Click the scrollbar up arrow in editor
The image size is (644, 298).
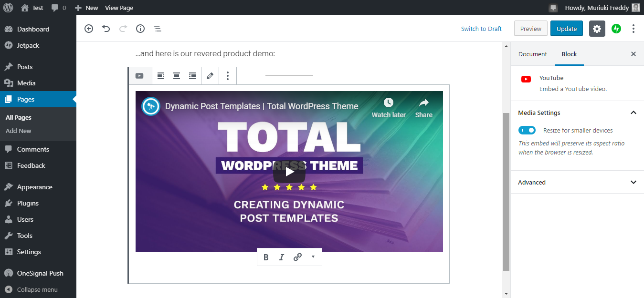pos(506,46)
